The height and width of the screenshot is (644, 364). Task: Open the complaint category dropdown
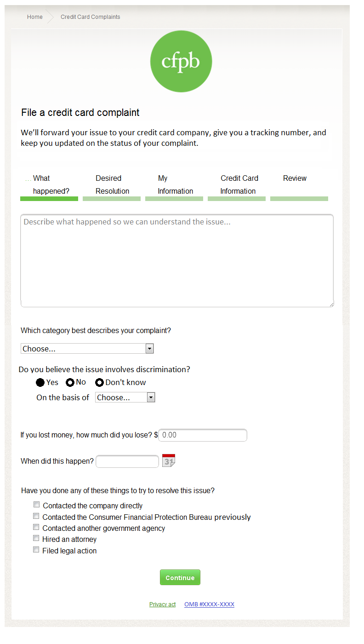point(87,349)
